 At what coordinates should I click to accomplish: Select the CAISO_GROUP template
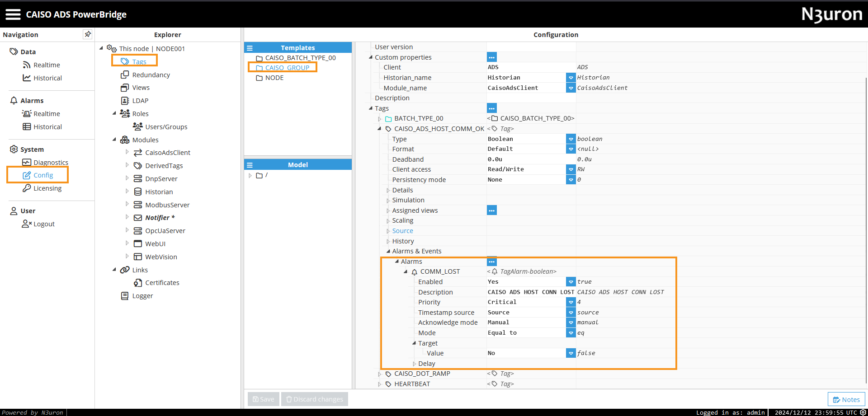pyautogui.click(x=287, y=68)
